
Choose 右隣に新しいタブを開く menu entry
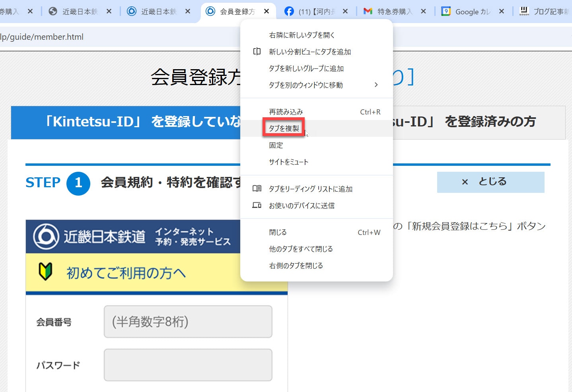[x=302, y=35]
